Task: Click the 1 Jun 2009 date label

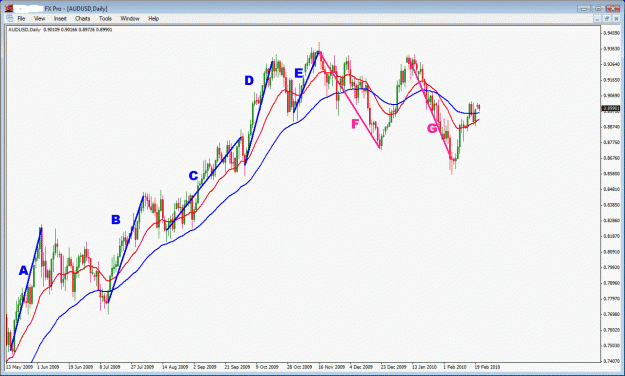Action: [48, 367]
